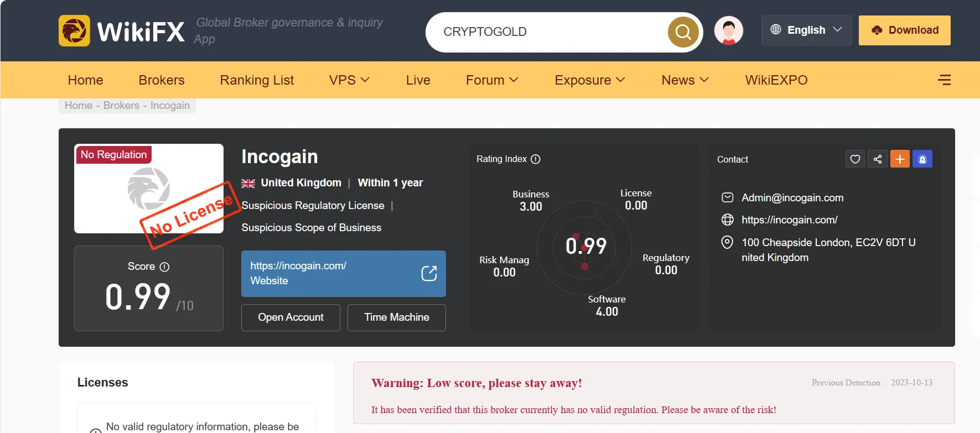The height and width of the screenshot is (433, 980).
Task: Click the email envelope icon
Action: [728, 198]
